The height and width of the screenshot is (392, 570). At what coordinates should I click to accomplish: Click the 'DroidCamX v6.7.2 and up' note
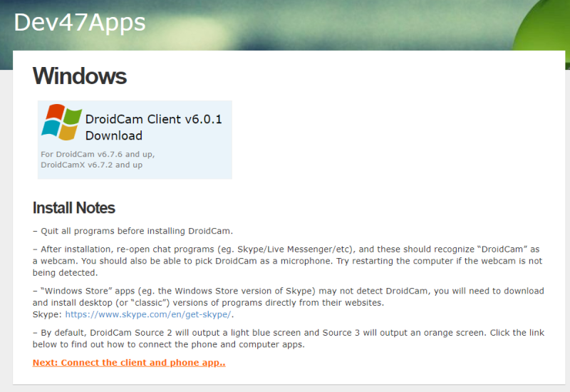92,165
